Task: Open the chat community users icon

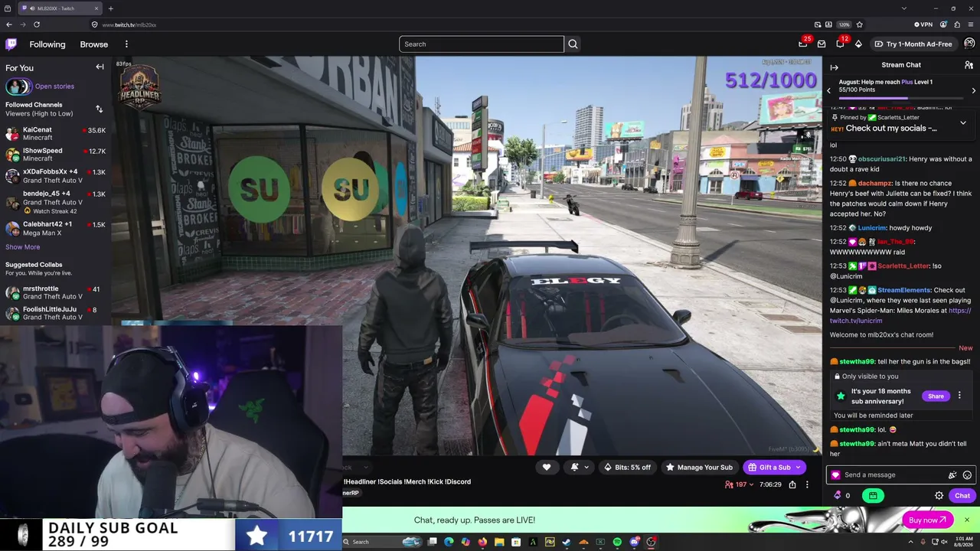Action: pyautogui.click(x=969, y=65)
